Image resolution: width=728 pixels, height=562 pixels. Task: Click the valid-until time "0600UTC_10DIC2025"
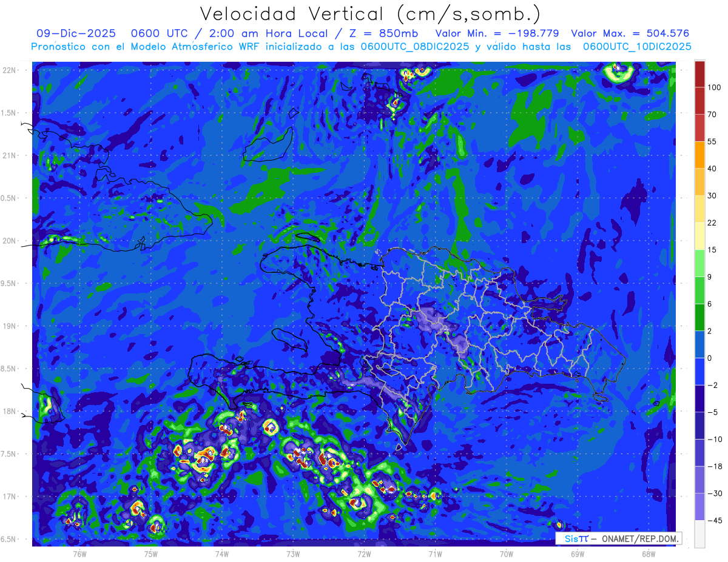pyautogui.click(x=637, y=46)
